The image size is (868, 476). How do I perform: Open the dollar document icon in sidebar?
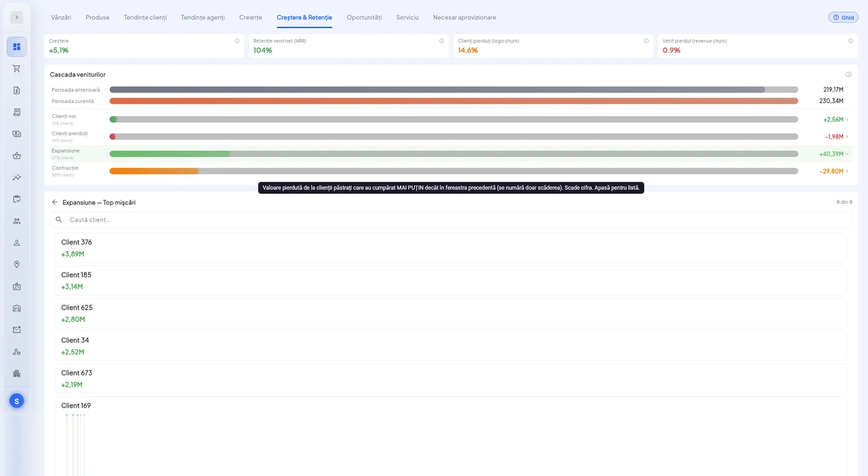[17, 90]
